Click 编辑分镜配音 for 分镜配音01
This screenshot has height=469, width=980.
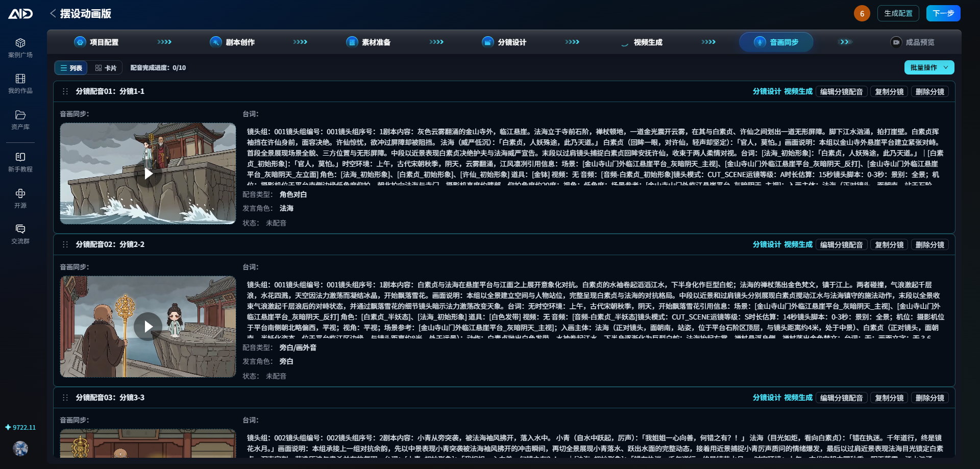point(842,92)
